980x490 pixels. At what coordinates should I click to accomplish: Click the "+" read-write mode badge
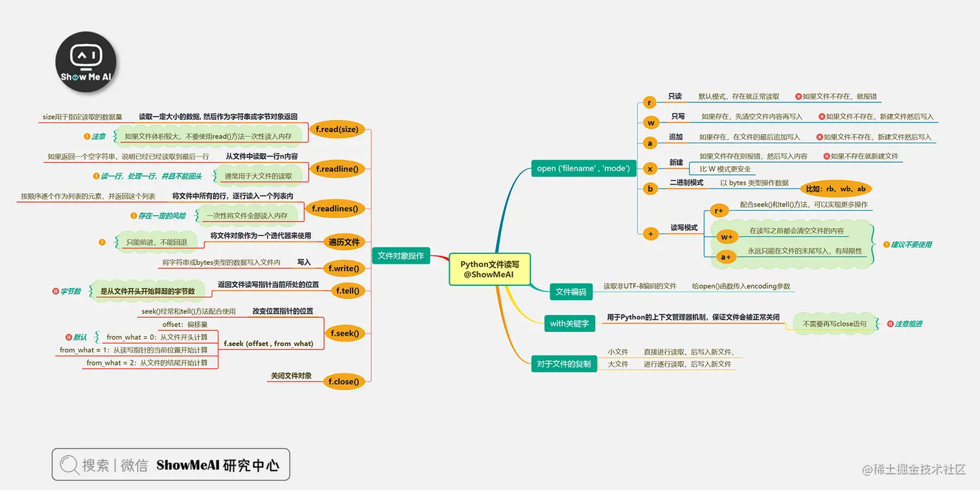(x=649, y=233)
